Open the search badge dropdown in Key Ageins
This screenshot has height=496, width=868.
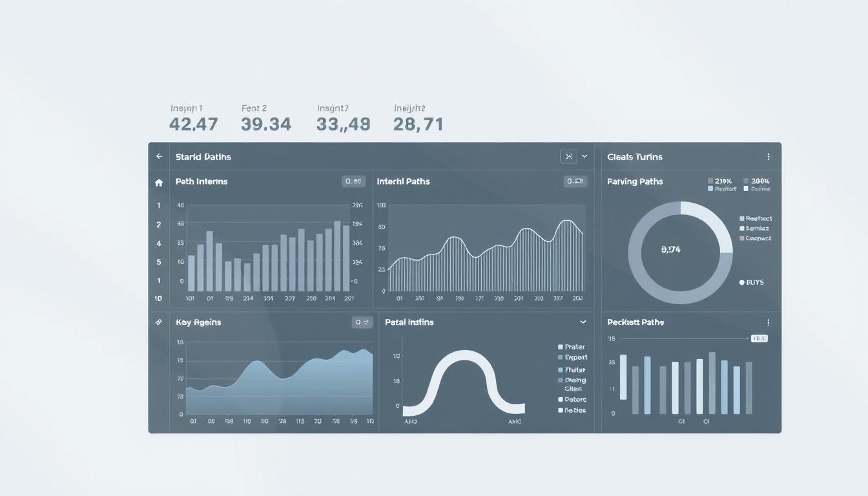pyautogui.click(x=362, y=322)
